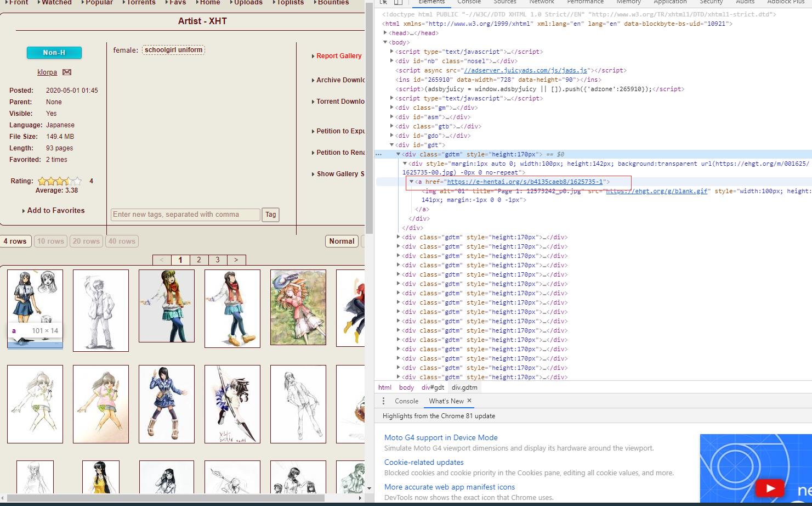Expand the div class="gtb" node
The image size is (812, 506).
tap(392, 126)
